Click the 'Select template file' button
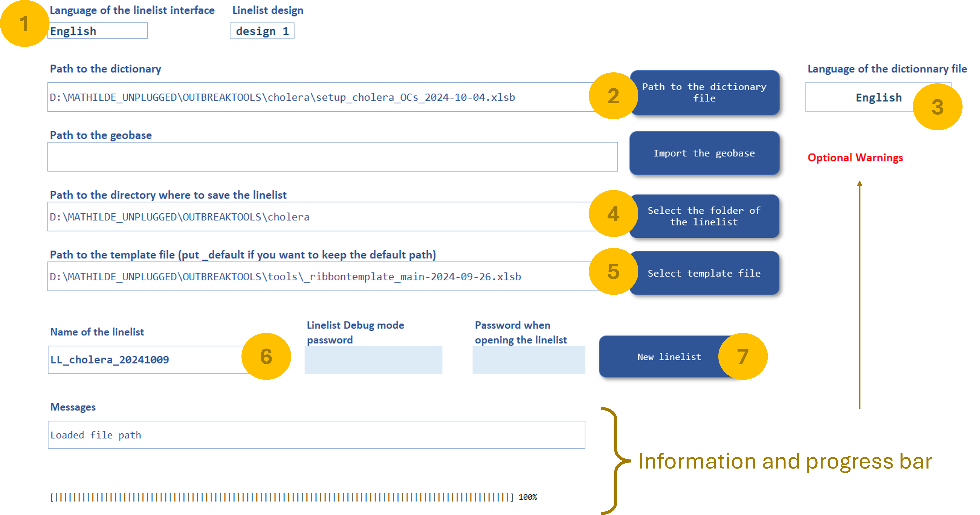 click(704, 273)
